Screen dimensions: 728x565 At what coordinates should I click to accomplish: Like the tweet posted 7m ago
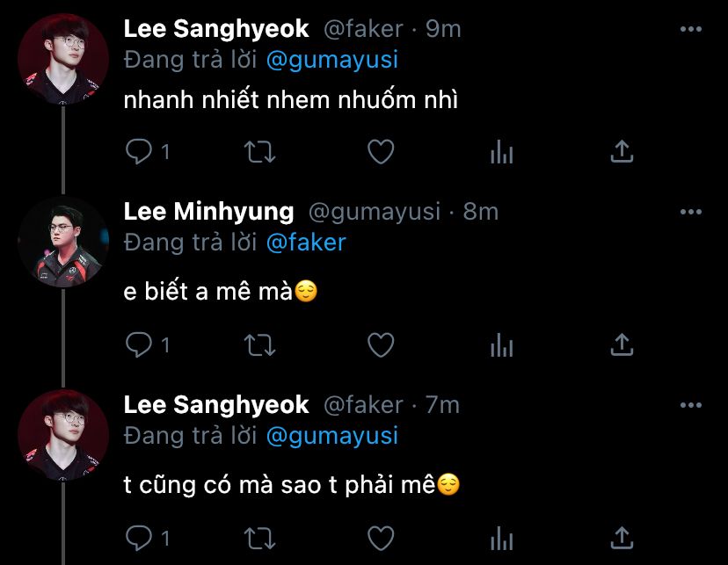pyautogui.click(x=380, y=537)
